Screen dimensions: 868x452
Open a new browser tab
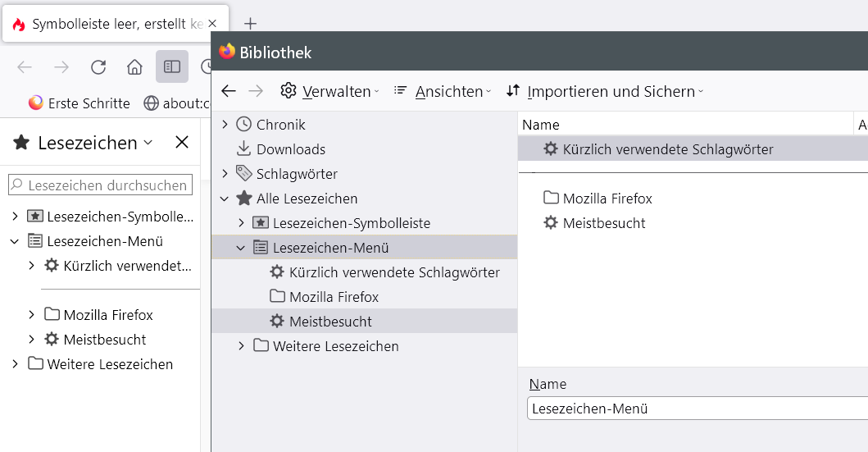coord(251,24)
